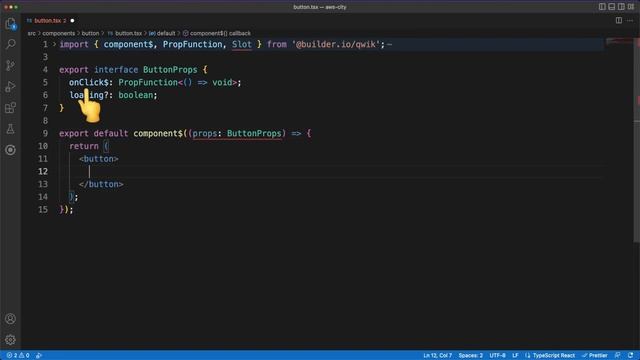Screen dimensions: 640x360
Task: Expand the folded import on line 1
Action: (54, 44)
